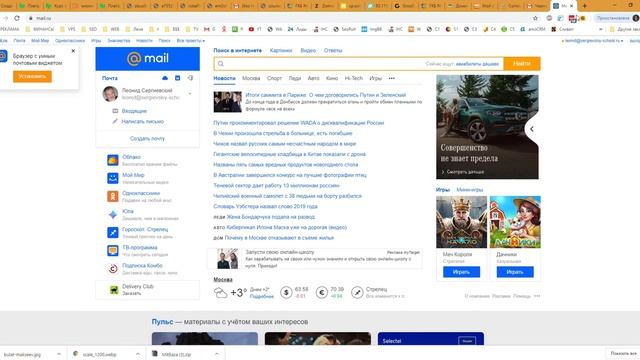Bookmark page with star icon

(x=536, y=18)
